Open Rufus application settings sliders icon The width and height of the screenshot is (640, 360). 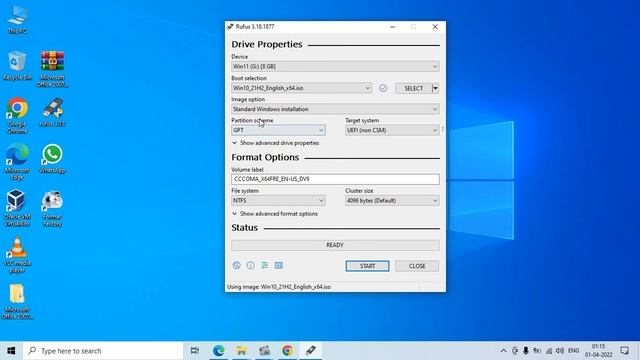click(x=264, y=265)
